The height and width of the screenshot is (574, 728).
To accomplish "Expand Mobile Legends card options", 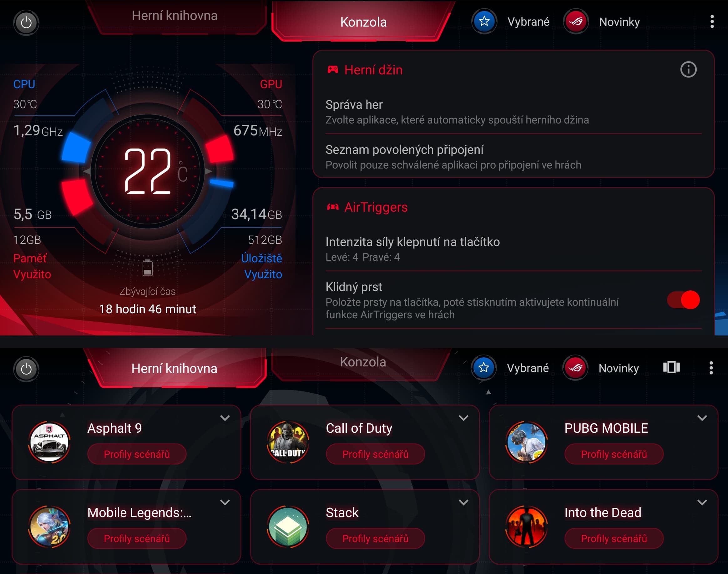I will pyautogui.click(x=225, y=502).
